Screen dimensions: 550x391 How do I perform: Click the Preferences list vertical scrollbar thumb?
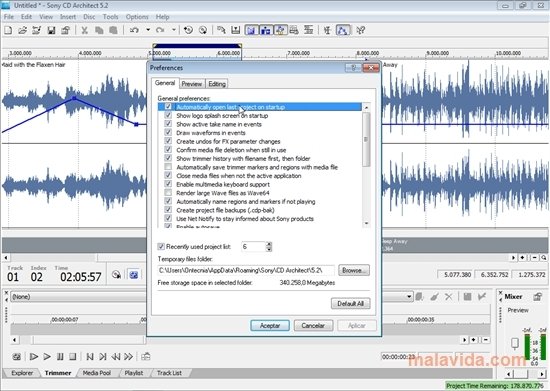coord(366,139)
